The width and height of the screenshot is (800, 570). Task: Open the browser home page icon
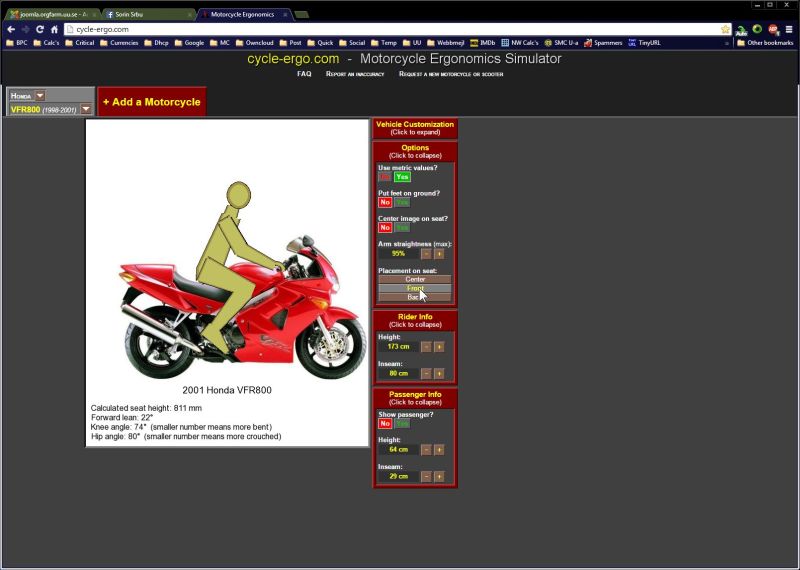pyautogui.click(x=54, y=29)
